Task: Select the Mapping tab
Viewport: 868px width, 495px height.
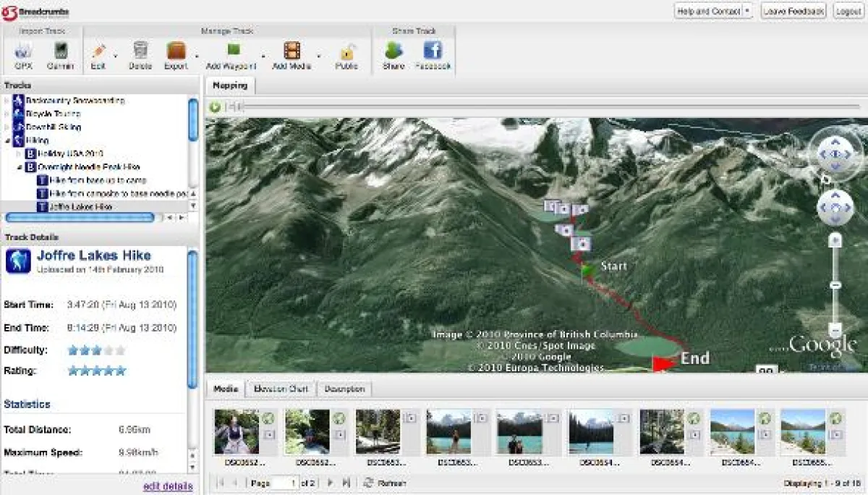Action: click(x=230, y=85)
